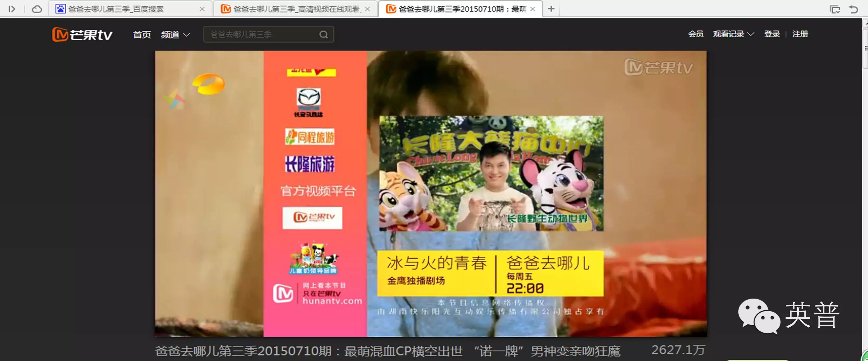
Task: Open the 会员 membership page
Action: tap(695, 34)
